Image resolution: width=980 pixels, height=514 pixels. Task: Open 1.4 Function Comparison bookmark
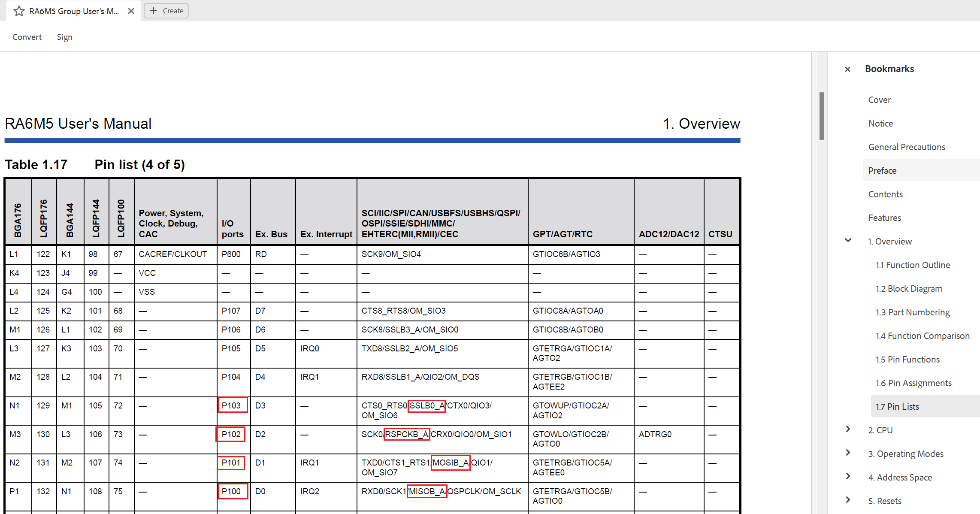coord(923,336)
